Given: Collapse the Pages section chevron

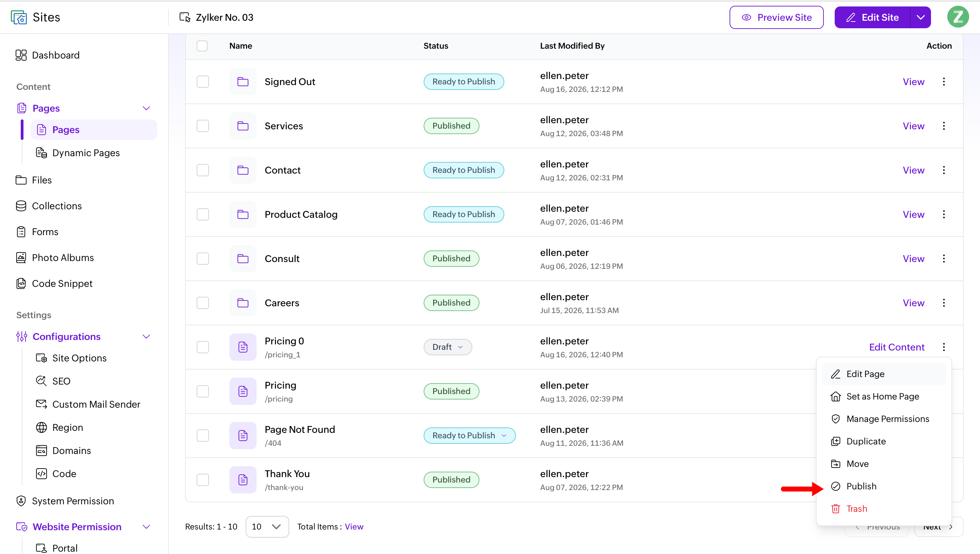Looking at the screenshot, I should (x=146, y=109).
